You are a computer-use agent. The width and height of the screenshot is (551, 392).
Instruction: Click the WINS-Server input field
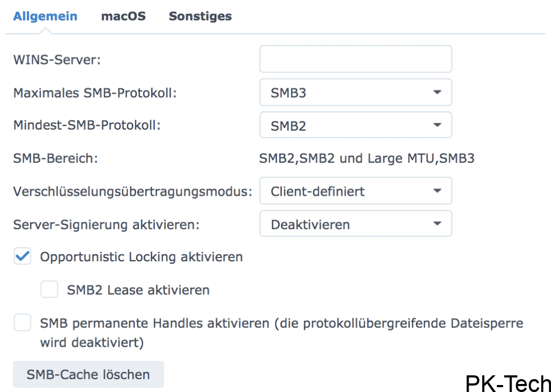coord(355,59)
